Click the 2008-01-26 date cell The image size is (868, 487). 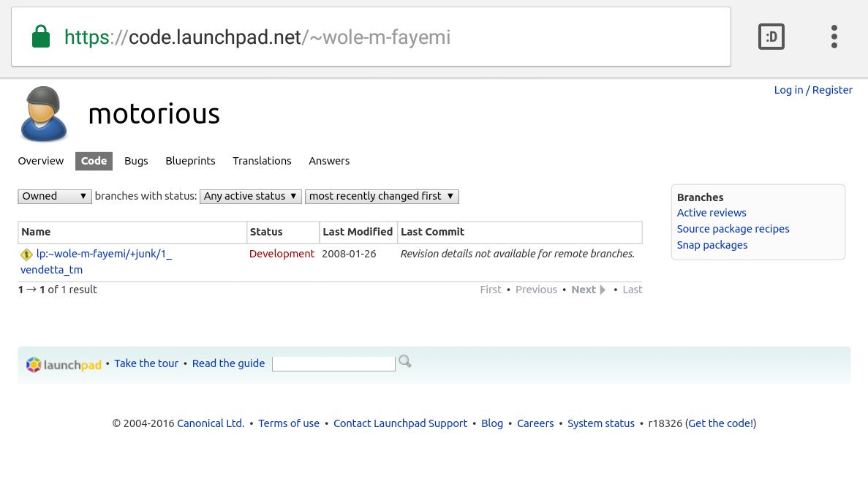click(349, 254)
